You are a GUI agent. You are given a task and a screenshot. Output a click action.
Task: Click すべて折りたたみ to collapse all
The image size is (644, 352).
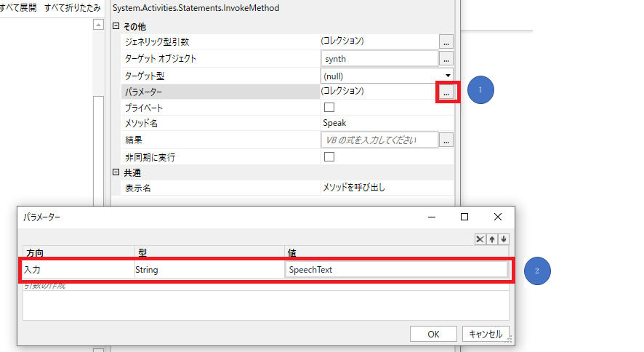[72, 7]
